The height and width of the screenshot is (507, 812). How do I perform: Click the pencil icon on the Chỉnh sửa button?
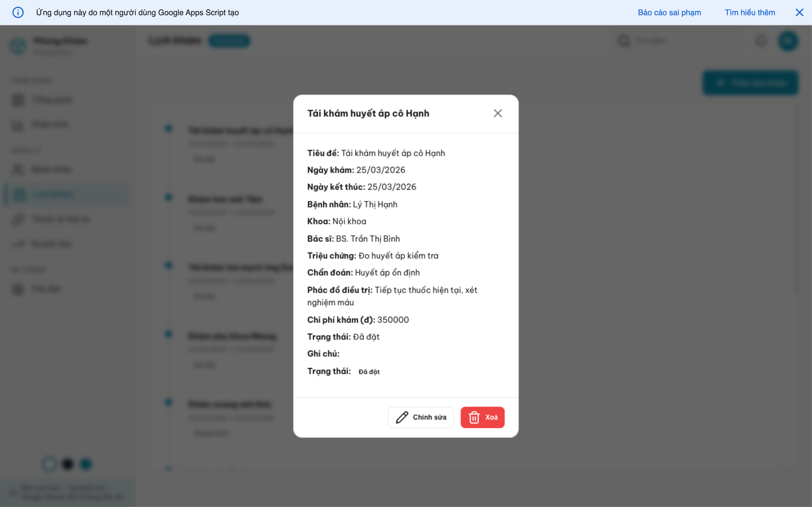[x=402, y=417]
